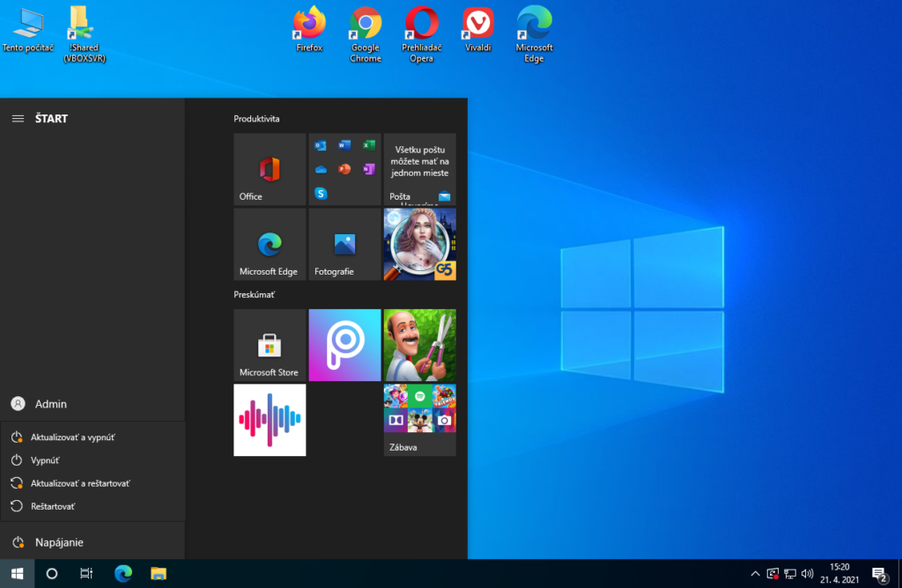Open File Explorer from the taskbar
902x588 pixels.
[159, 574]
